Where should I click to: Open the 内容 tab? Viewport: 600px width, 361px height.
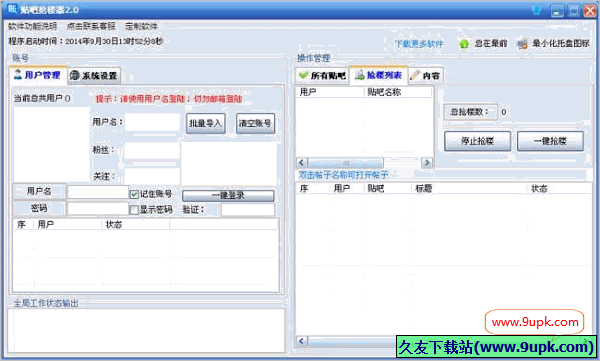click(x=426, y=75)
